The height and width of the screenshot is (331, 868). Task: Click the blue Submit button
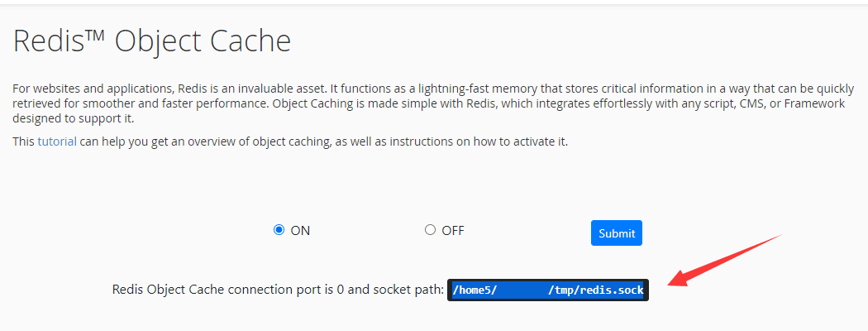(x=617, y=233)
